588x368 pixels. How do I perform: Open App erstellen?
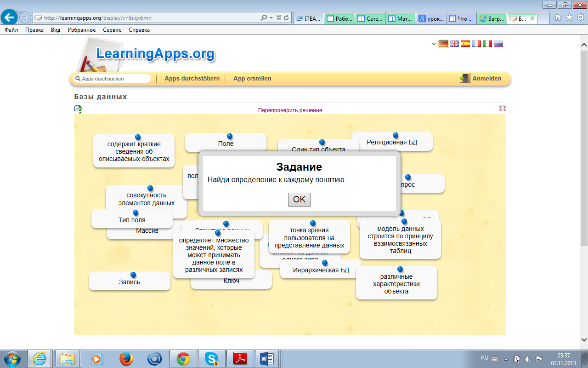252,79
